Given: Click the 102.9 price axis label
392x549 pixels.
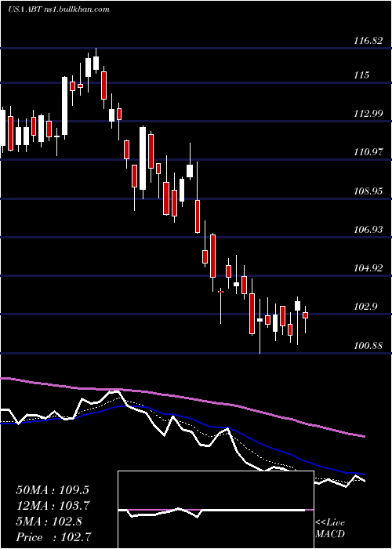Looking at the screenshot, I should (365, 307).
